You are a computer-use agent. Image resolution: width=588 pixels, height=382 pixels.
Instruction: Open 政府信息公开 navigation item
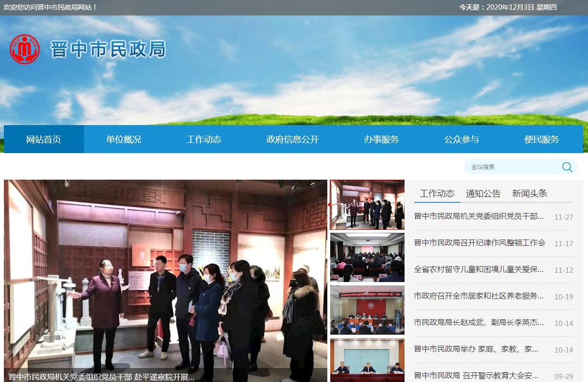pyautogui.click(x=293, y=140)
